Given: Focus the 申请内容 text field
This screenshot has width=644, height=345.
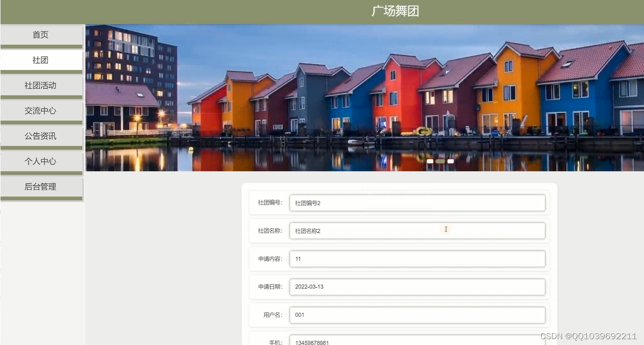Looking at the screenshot, I should point(417,259).
